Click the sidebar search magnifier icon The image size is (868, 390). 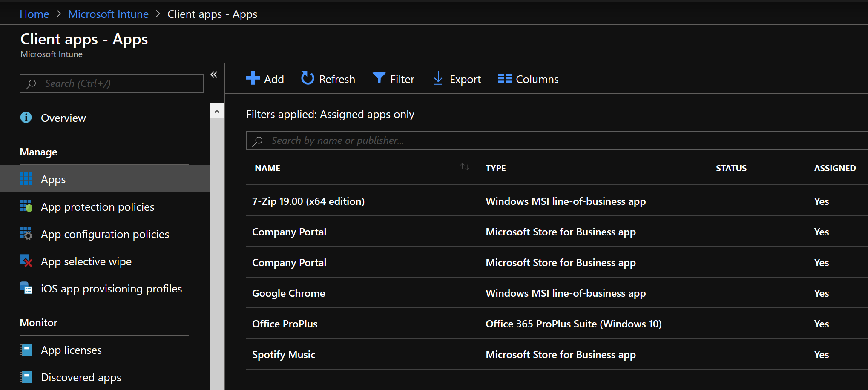point(31,84)
